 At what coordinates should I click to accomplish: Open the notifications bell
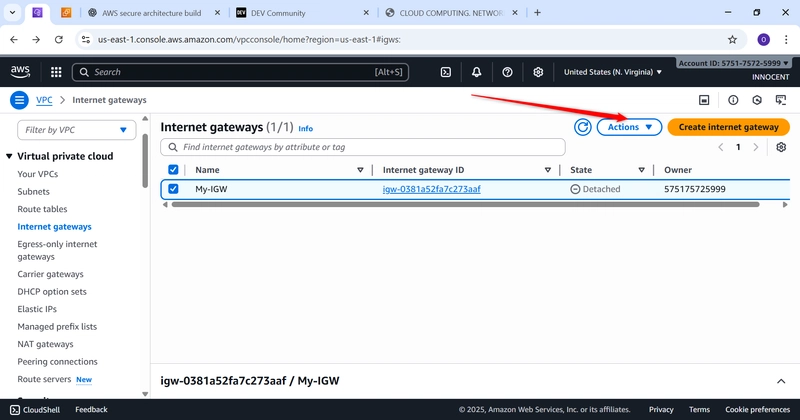(477, 72)
